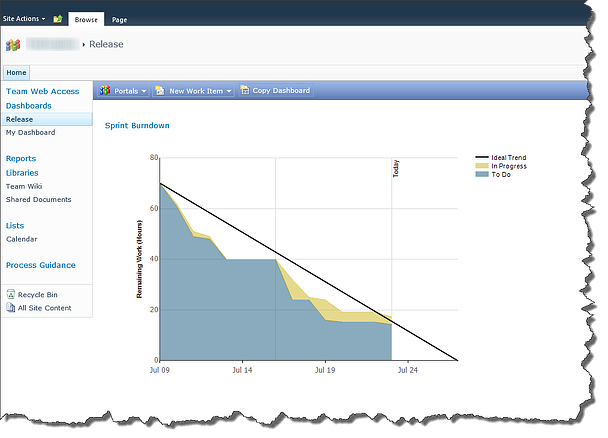
Task: Open My Dashboard in the sidebar
Action: click(x=30, y=132)
